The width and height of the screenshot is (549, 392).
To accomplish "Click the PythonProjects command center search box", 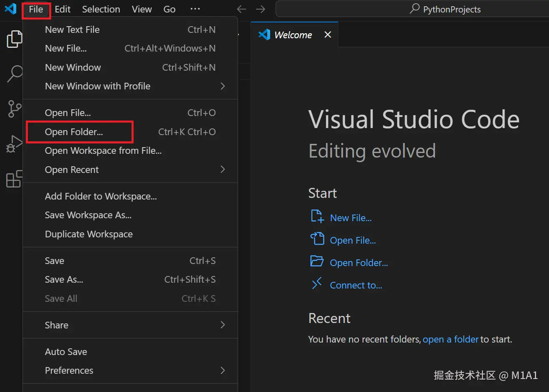I will pos(445,9).
